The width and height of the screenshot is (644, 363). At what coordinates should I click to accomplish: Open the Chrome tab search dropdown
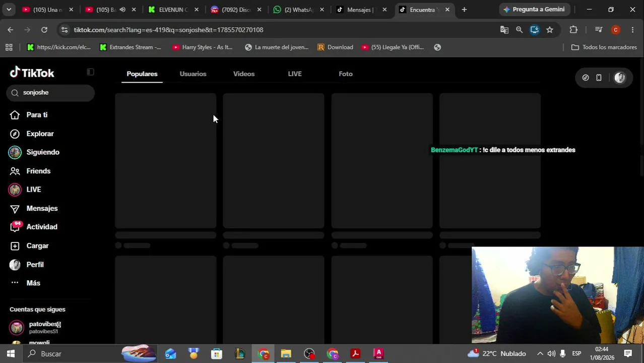[9, 10]
